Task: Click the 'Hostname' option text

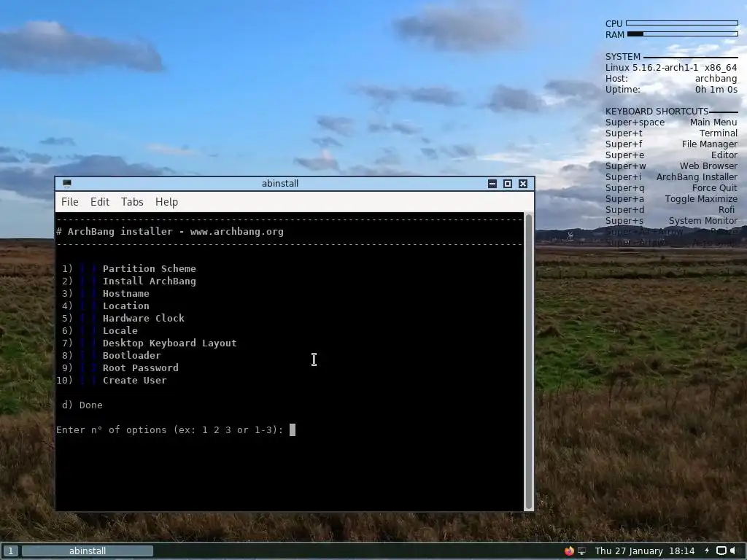Action: click(125, 293)
